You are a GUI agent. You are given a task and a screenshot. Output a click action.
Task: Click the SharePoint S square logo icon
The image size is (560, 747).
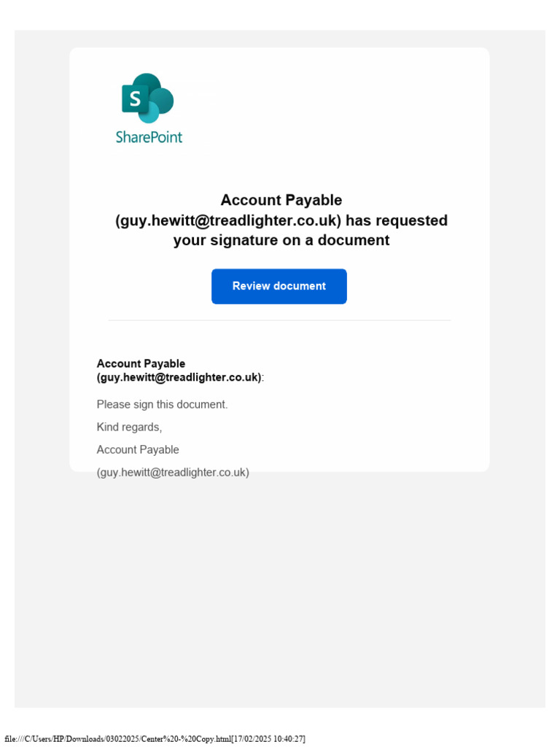tap(135, 98)
